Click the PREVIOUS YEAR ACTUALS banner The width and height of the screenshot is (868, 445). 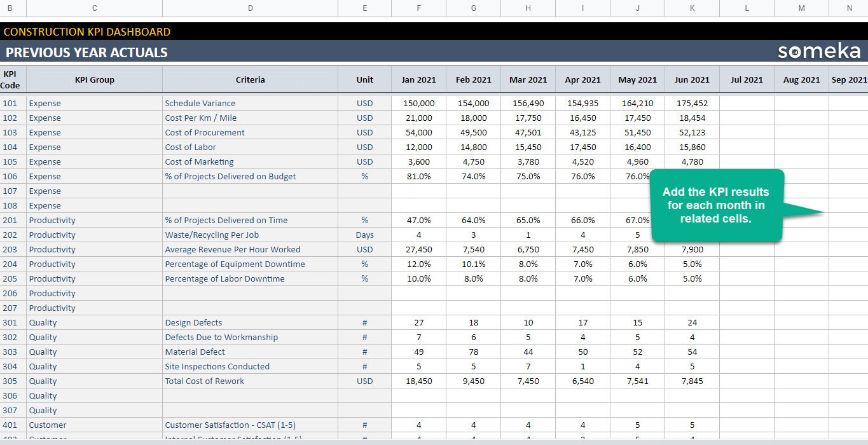click(x=86, y=52)
